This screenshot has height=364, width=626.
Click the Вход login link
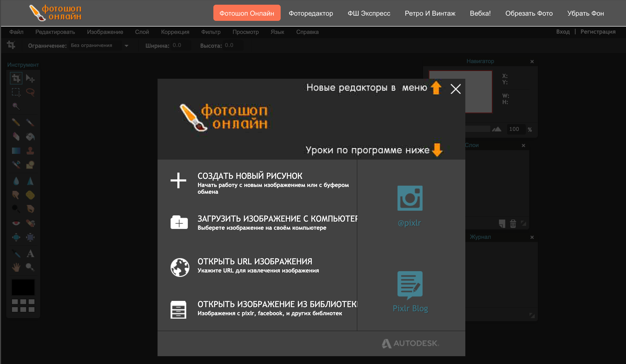(x=563, y=32)
